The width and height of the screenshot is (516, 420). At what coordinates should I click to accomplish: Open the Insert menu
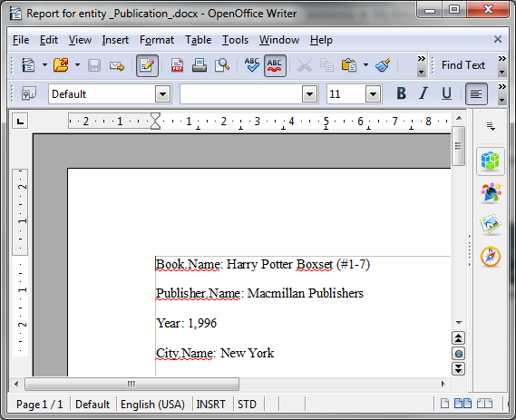115,40
